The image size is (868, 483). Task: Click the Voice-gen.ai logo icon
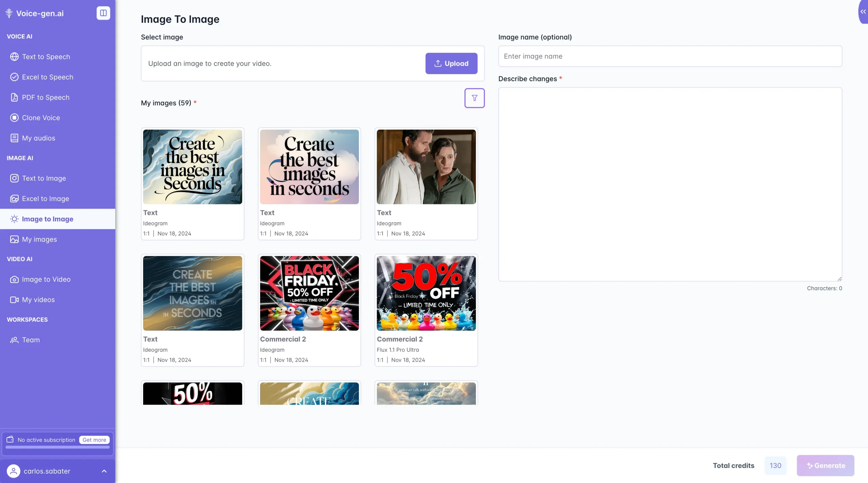click(9, 13)
